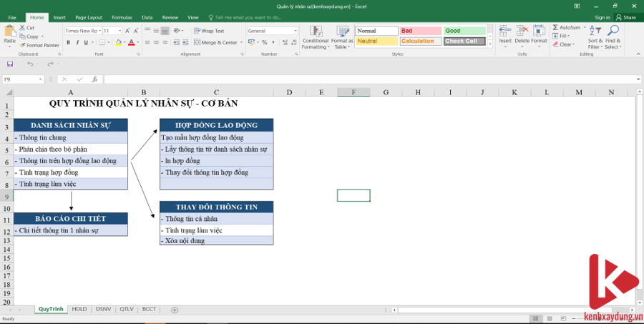Screen dimensions: 644x324
Task: Click the Cut scissors icon
Action: tap(23, 28)
